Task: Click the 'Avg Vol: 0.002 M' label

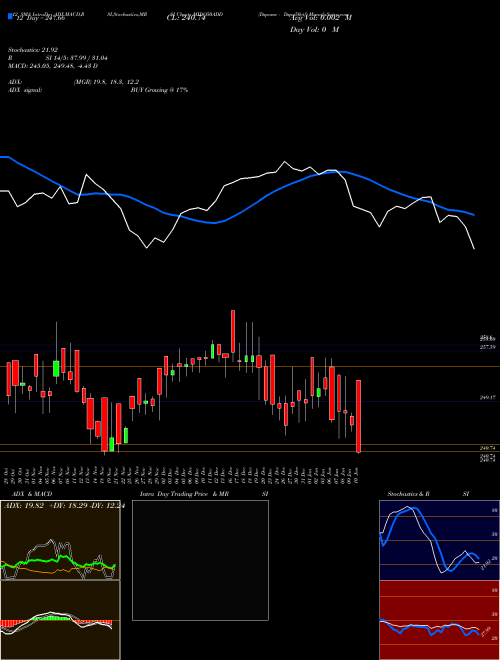Action: click(x=320, y=17)
